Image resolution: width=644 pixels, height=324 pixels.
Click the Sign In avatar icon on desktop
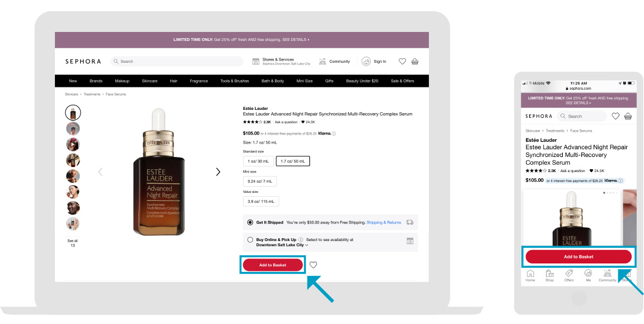366,61
